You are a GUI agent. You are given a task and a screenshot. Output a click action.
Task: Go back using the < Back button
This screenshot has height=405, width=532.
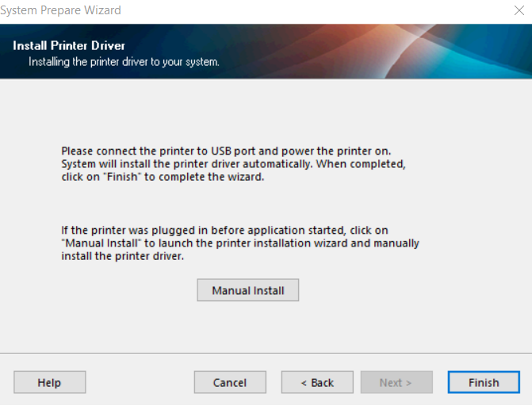pyautogui.click(x=317, y=382)
